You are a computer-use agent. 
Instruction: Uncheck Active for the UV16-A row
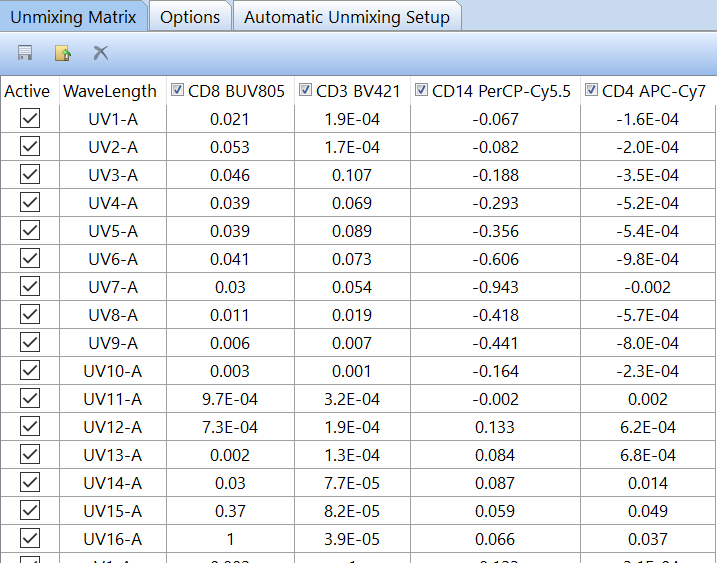30,538
